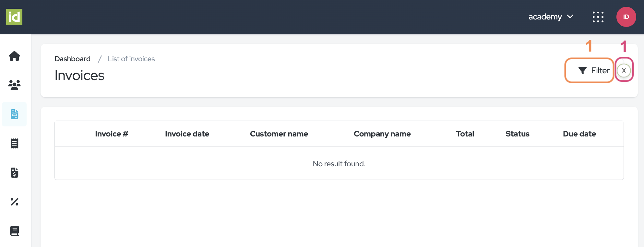Sort by Invoice date column

coord(187,134)
